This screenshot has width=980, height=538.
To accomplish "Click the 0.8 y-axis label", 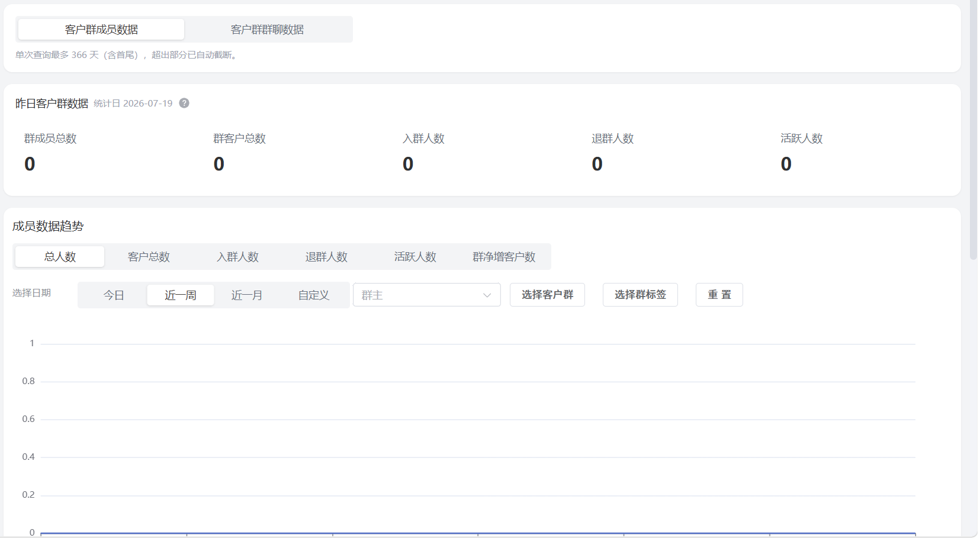I will (x=28, y=381).
